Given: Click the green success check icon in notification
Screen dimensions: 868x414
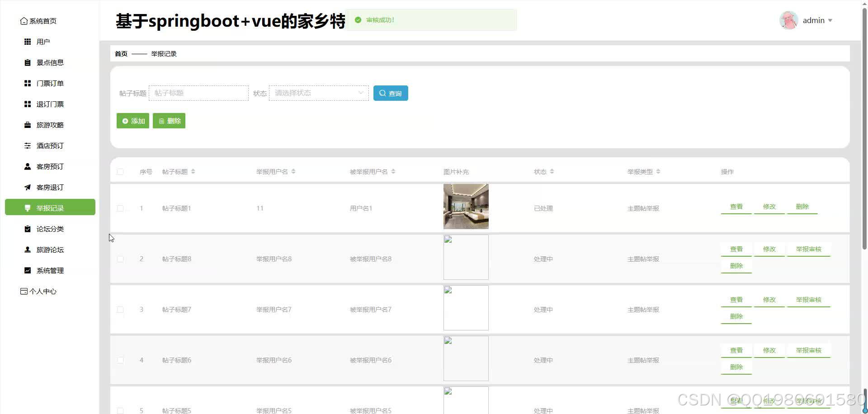Looking at the screenshot, I should click(x=358, y=20).
